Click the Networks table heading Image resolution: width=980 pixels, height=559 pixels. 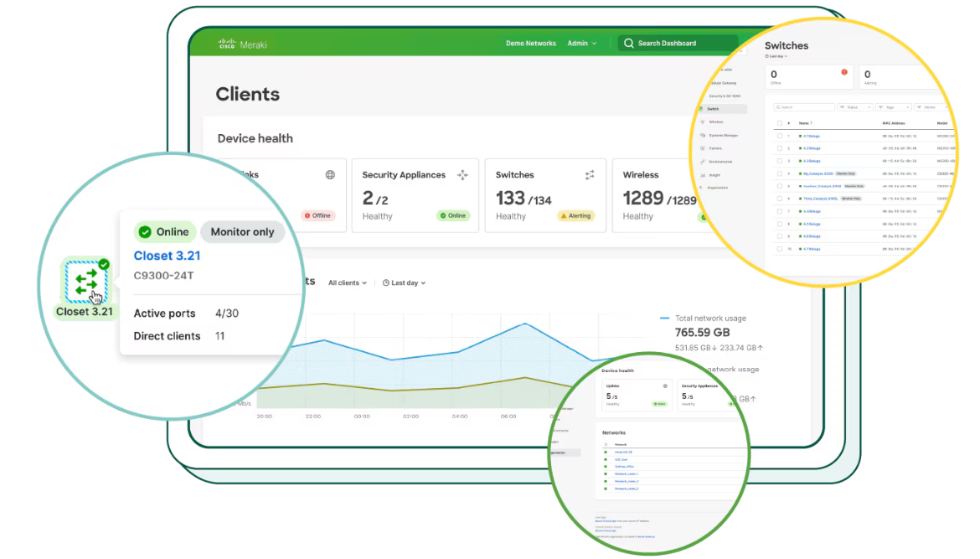[x=614, y=432]
